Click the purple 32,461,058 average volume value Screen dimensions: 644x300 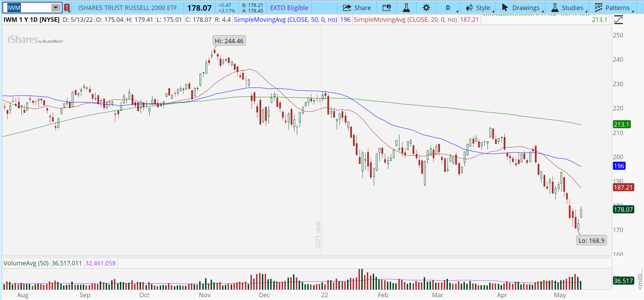click(100, 263)
